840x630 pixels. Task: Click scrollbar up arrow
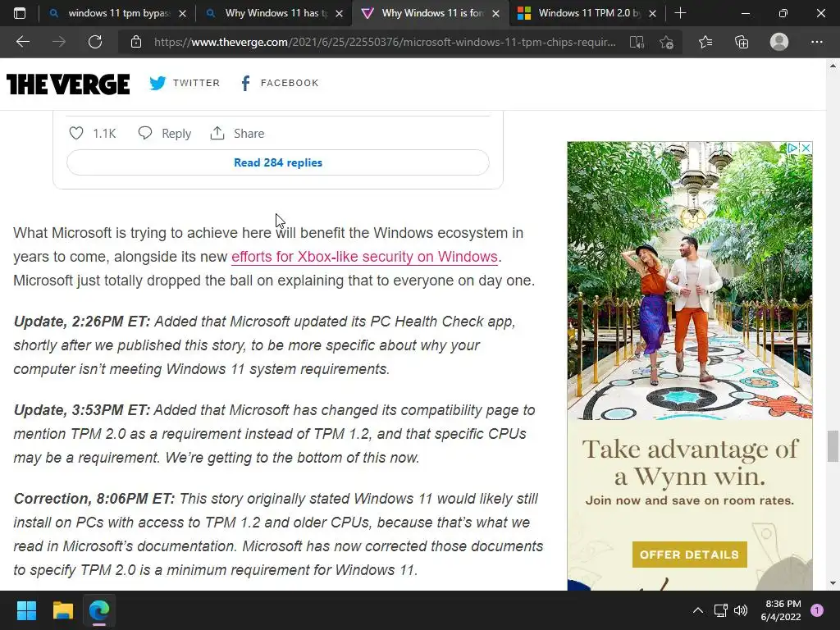pos(833,66)
